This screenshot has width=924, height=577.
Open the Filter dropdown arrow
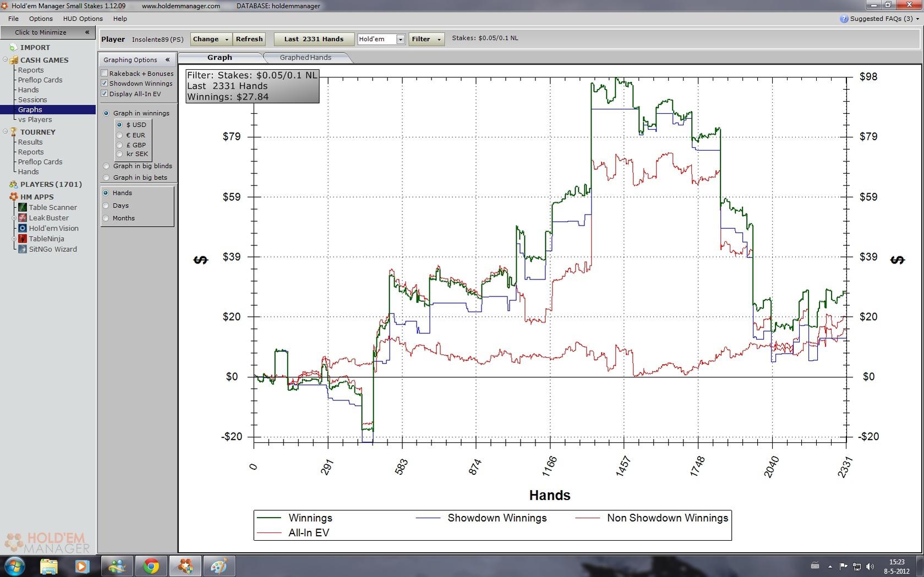(x=439, y=39)
